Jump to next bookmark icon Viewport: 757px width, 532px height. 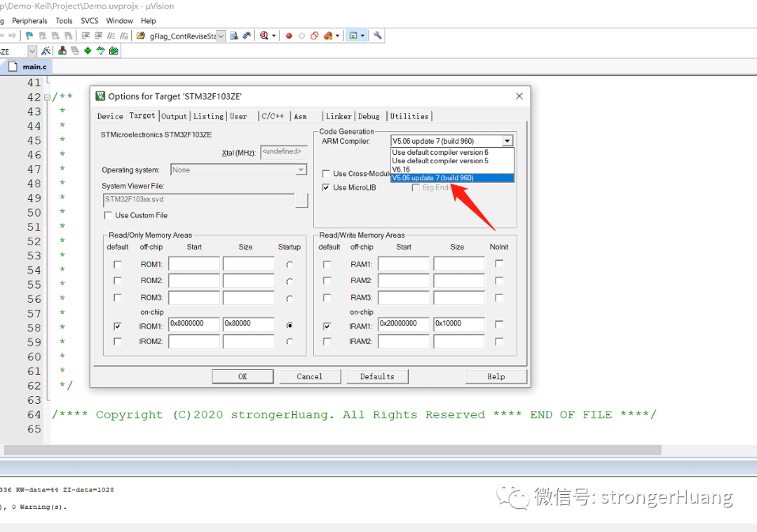pyautogui.click(x=55, y=36)
